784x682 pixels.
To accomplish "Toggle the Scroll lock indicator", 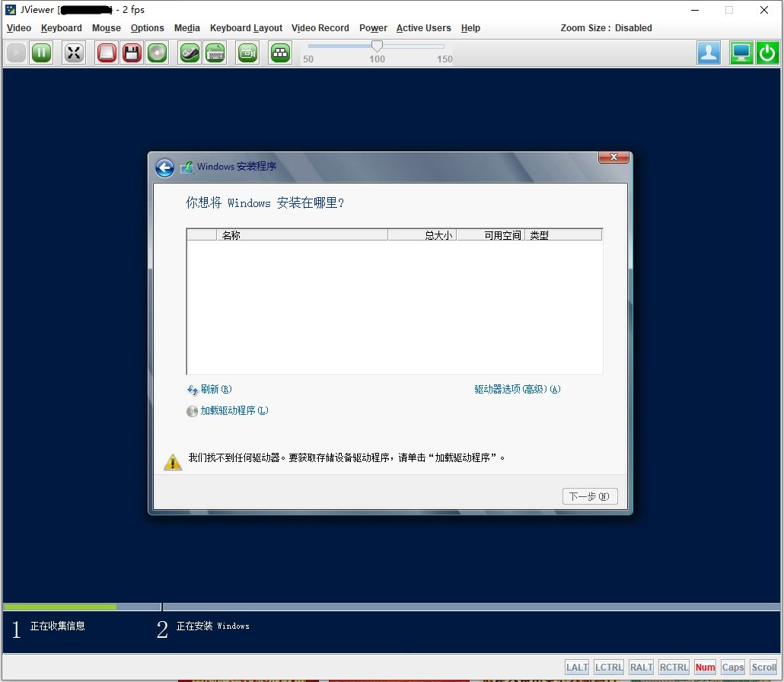I will [764, 667].
